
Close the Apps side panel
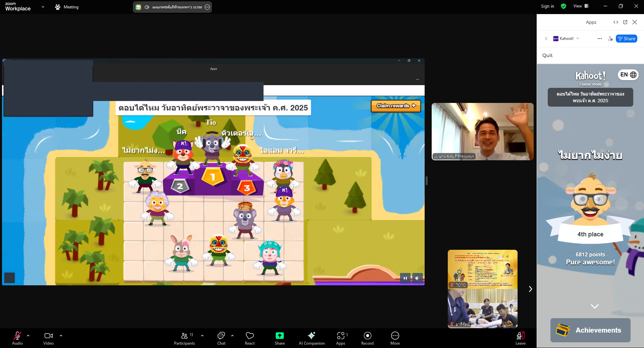click(x=635, y=22)
